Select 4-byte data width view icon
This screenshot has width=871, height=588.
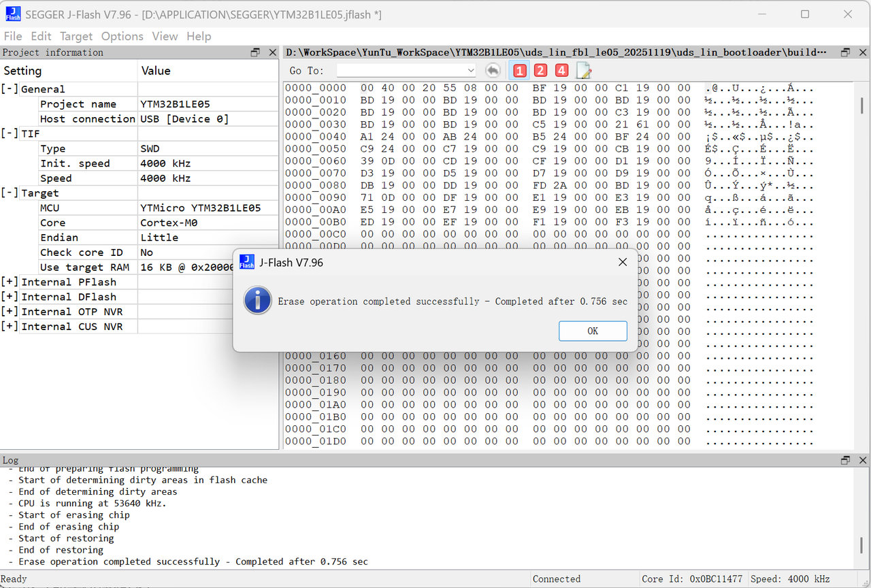pyautogui.click(x=561, y=70)
